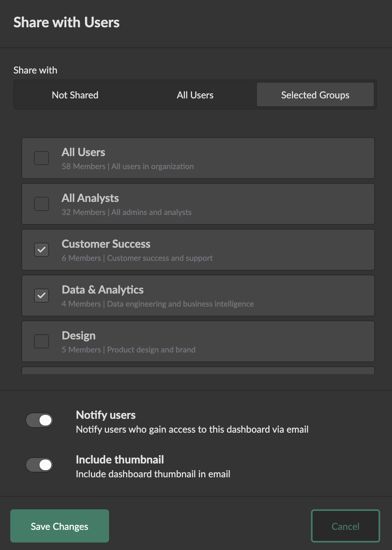
Task: Click the Customer Success group title
Action: (106, 244)
